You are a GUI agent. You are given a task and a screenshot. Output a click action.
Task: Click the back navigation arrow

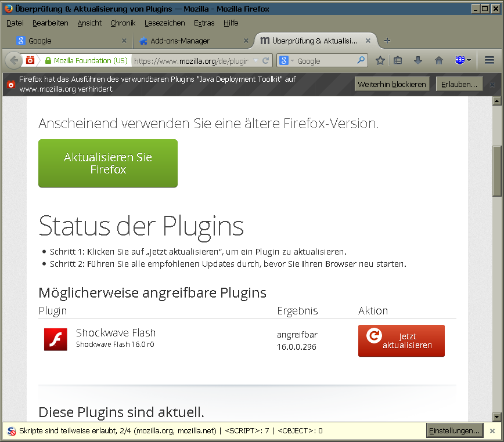tap(13, 60)
